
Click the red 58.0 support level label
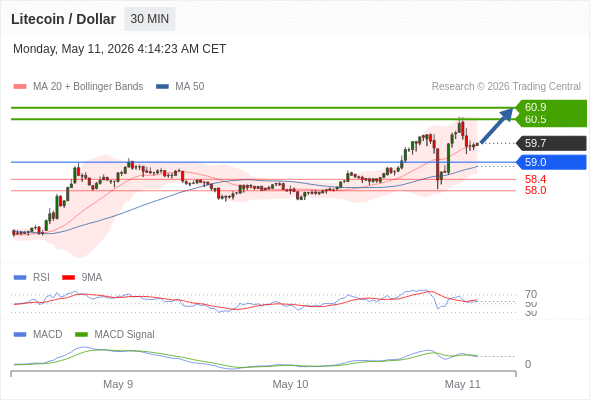coord(535,190)
